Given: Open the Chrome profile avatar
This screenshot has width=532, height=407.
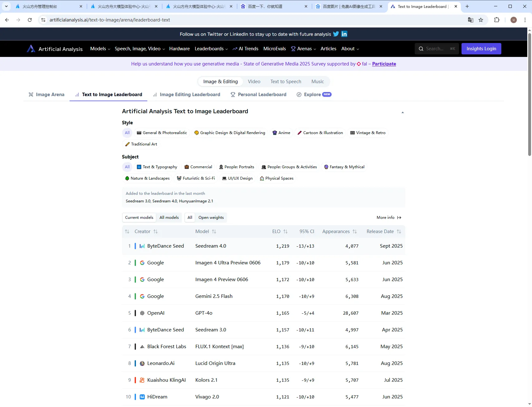Looking at the screenshot, I should (514, 20).
